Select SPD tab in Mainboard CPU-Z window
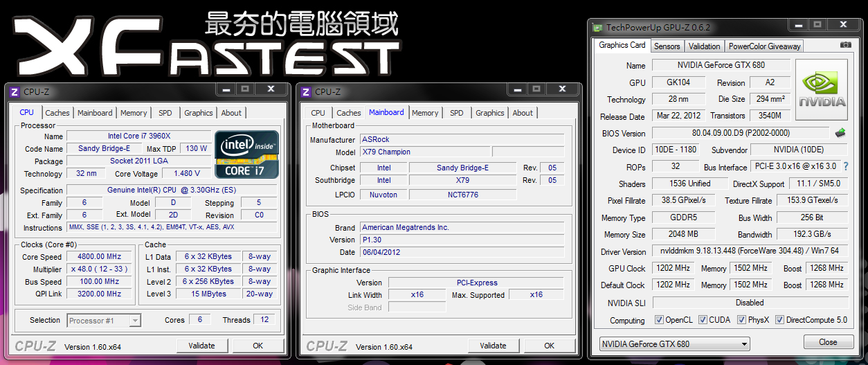This screenshot has width=868, height=365. click(457, 113)
